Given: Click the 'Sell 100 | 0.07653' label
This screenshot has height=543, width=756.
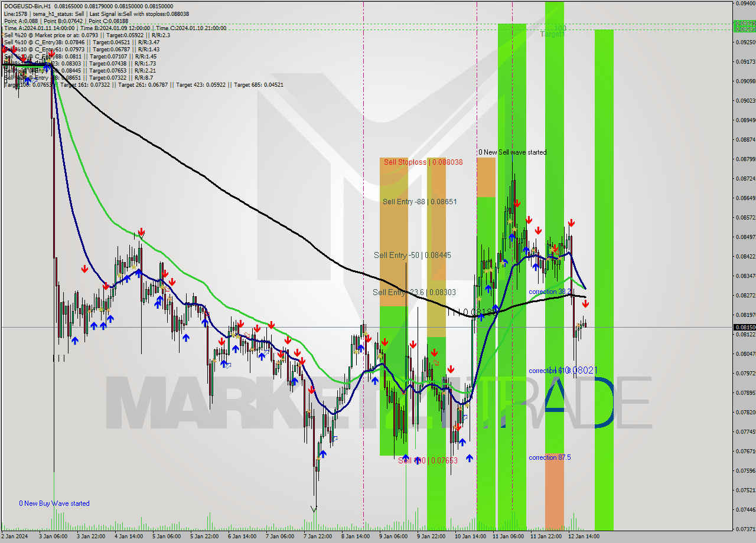Looking at the screenshot, I should 428,460.
